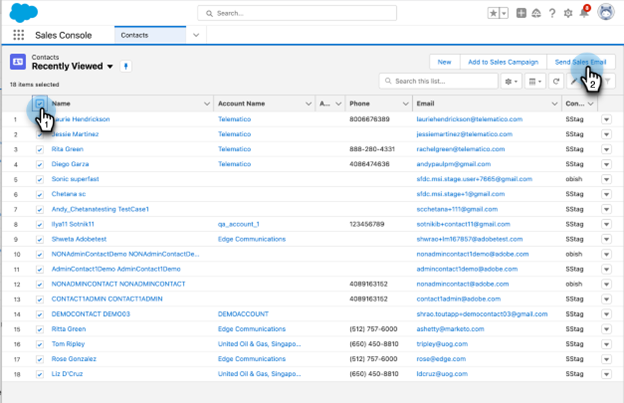View notifications bell icon

point(584,13)
